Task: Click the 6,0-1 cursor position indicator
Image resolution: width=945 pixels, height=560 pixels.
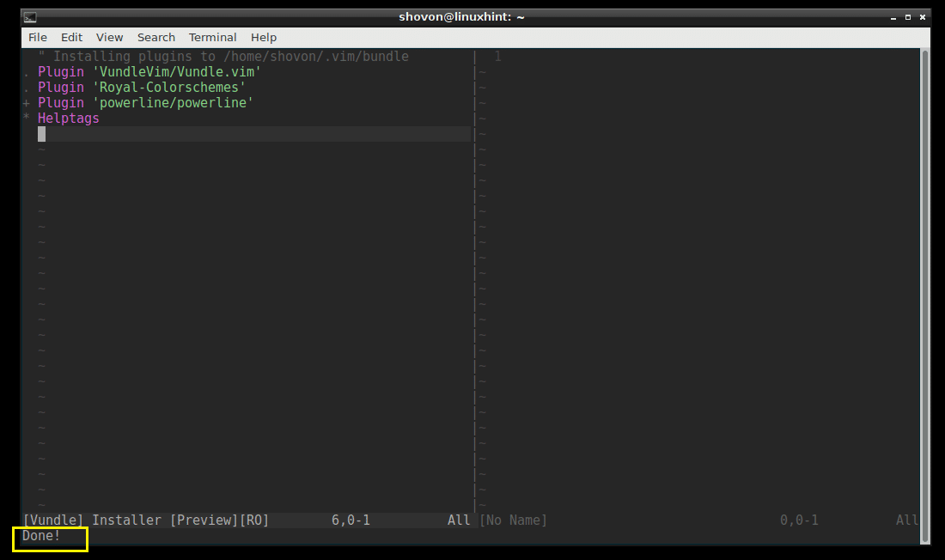Action: click(x=351, y=520)
